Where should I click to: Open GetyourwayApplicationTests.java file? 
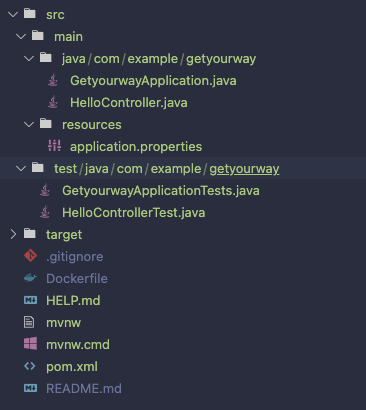pos(161,191)
